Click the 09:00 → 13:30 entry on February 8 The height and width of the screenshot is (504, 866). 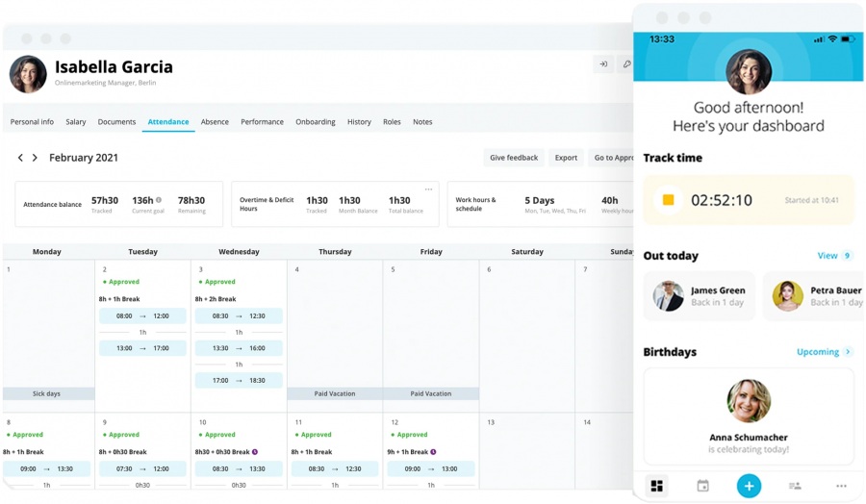click(x=46, y=468)
